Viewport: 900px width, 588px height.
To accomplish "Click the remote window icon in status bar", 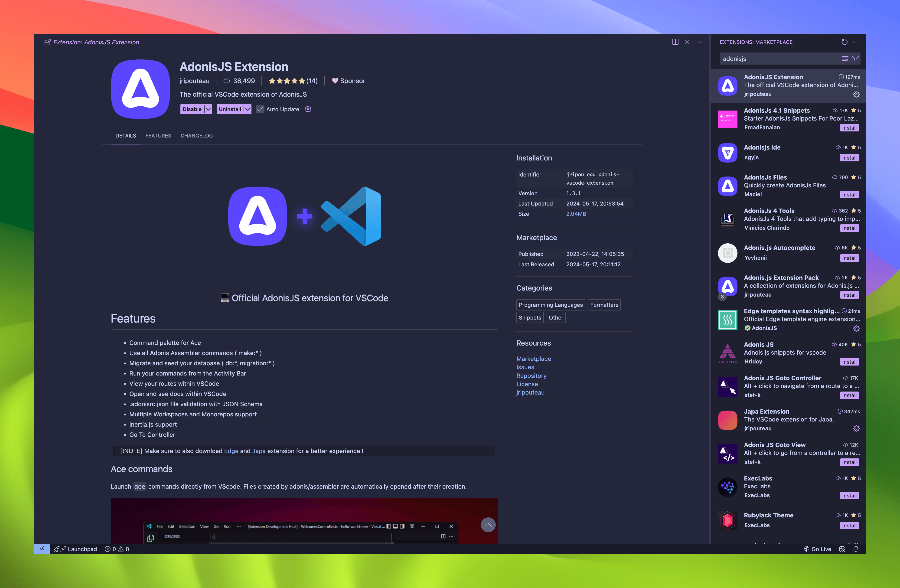I will point(42,549).
